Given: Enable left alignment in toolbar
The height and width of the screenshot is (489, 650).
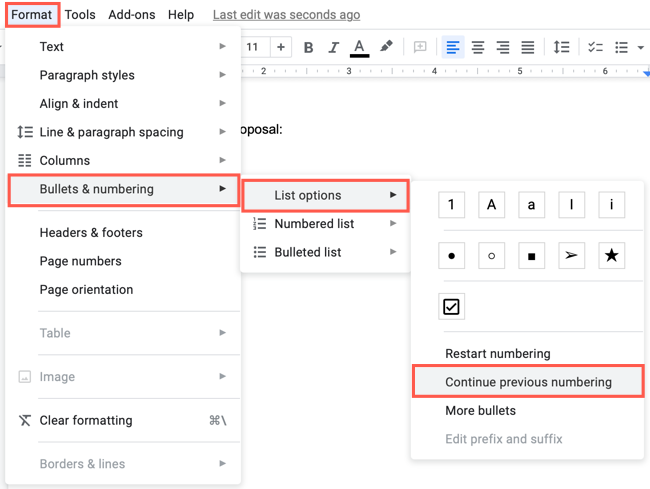Looking at the screenshot, I should pyautogui.click(x=453, y=47).
